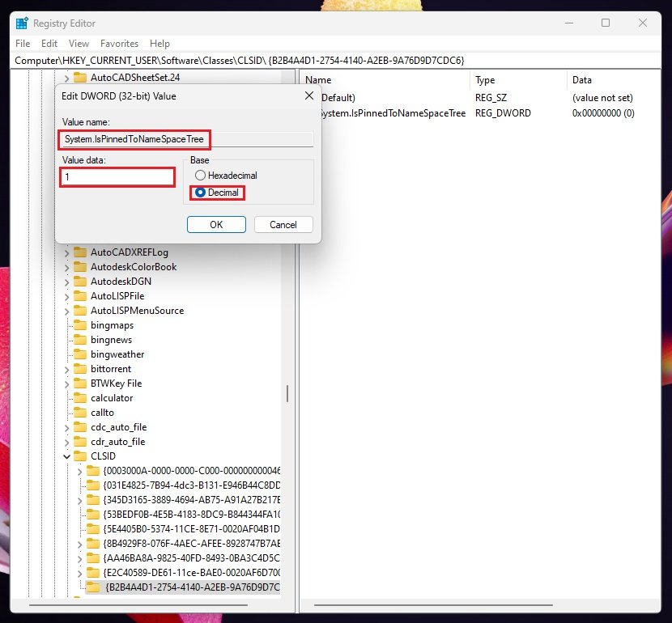Click OK in Edit DWORD dialog
The image size is (672, 623).
(x=216, y=225)
